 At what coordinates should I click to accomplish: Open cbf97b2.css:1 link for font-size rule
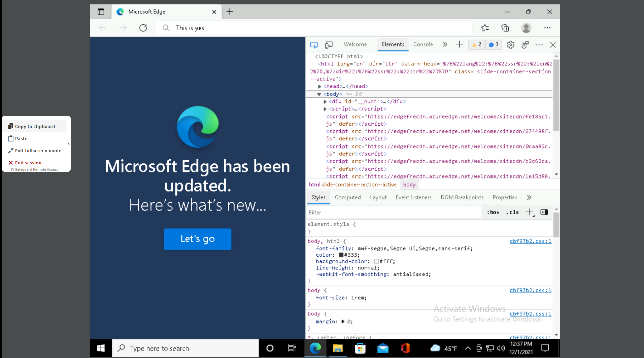coord(530,290)
